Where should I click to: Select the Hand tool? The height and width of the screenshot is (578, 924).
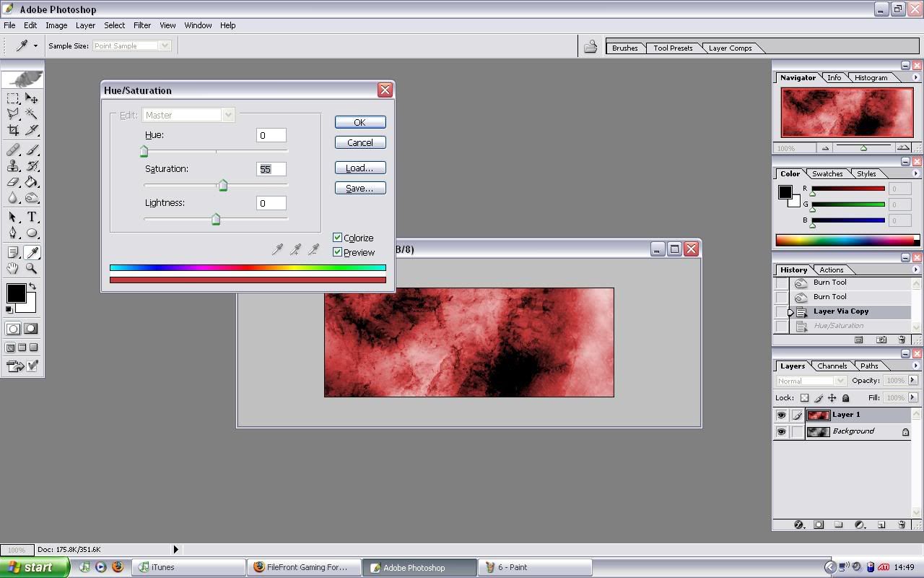13,268
